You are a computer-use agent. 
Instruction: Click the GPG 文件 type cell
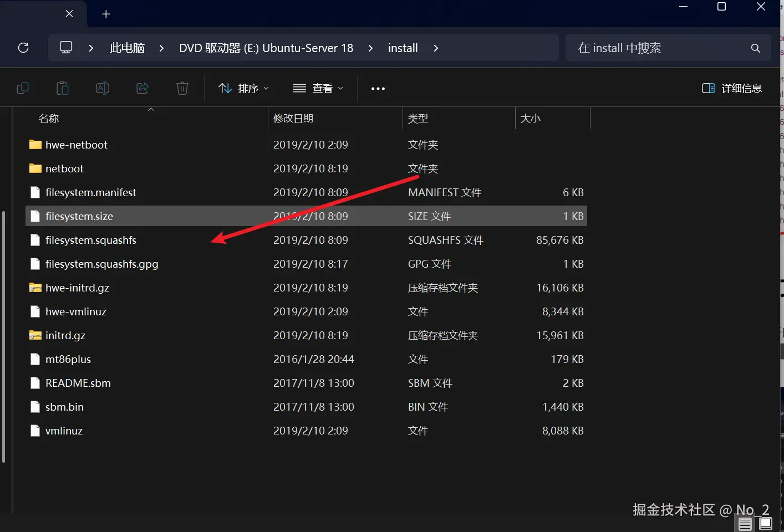[x=430, y=264]
